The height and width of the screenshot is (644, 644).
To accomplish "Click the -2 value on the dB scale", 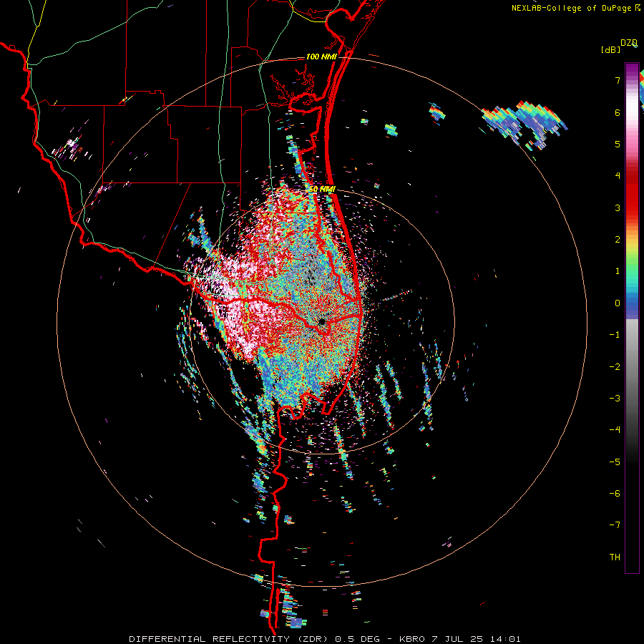I will [x=615, y=367].
